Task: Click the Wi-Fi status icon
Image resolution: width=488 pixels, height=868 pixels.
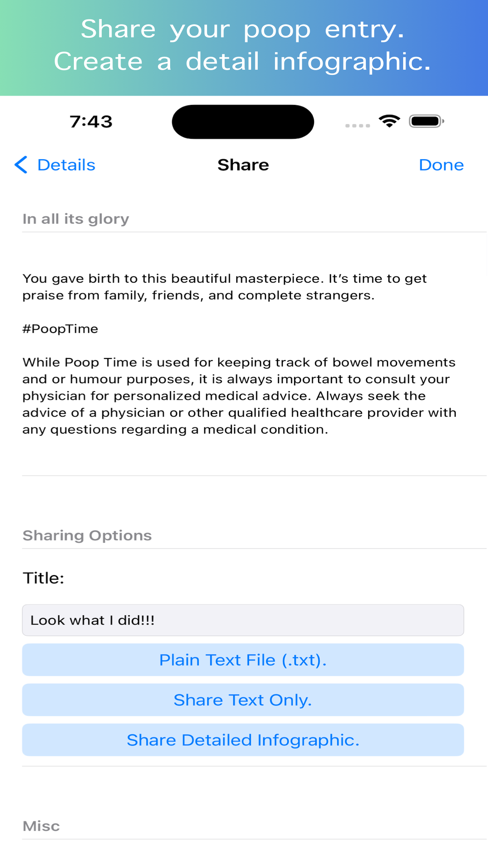Action: tap(389, 121)
